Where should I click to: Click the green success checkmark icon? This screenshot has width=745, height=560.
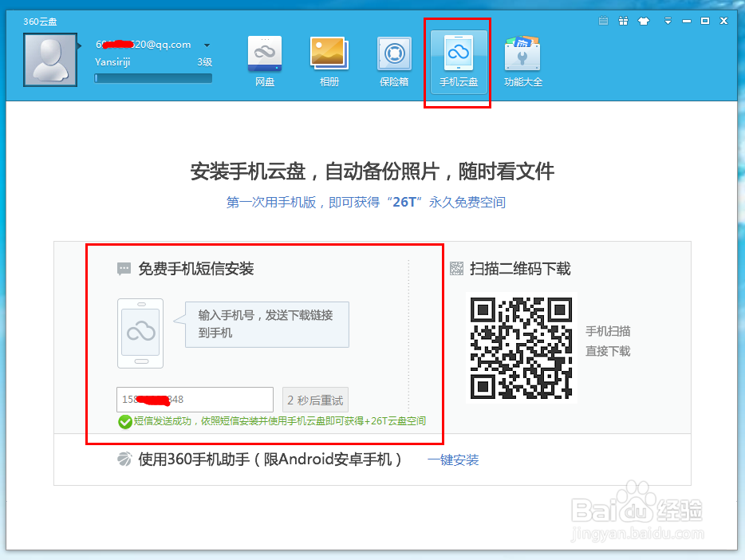tap(125, 422)
